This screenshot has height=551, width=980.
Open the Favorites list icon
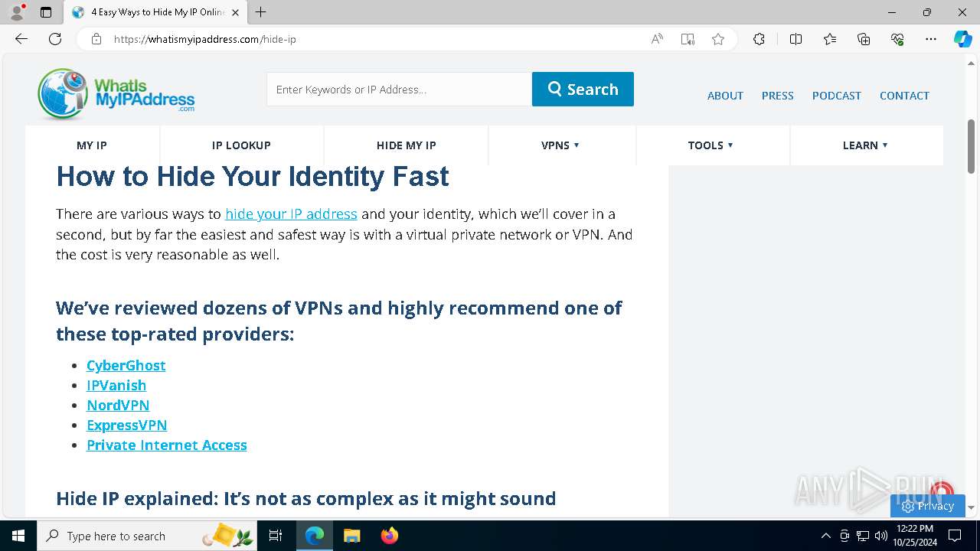tap(830, 39)
